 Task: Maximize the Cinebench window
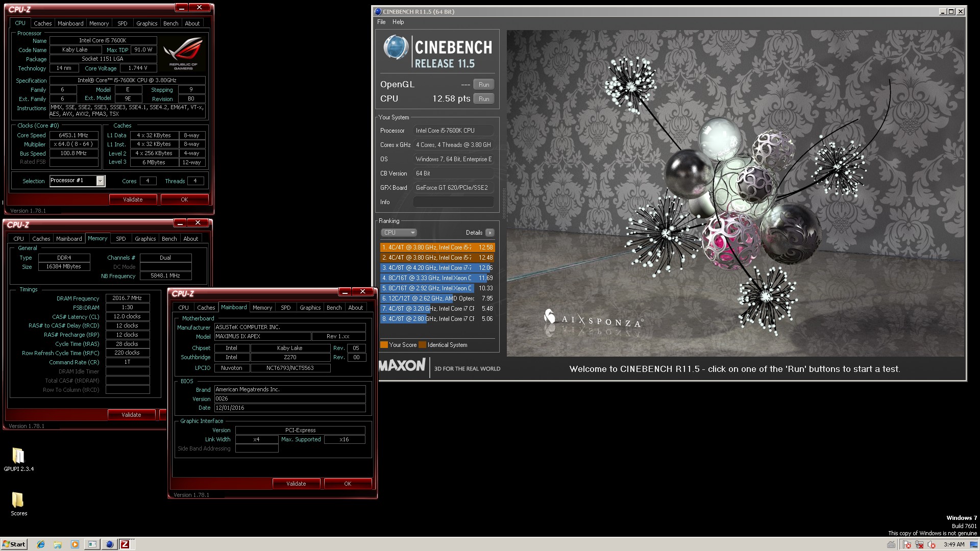[x=951, y=12]
